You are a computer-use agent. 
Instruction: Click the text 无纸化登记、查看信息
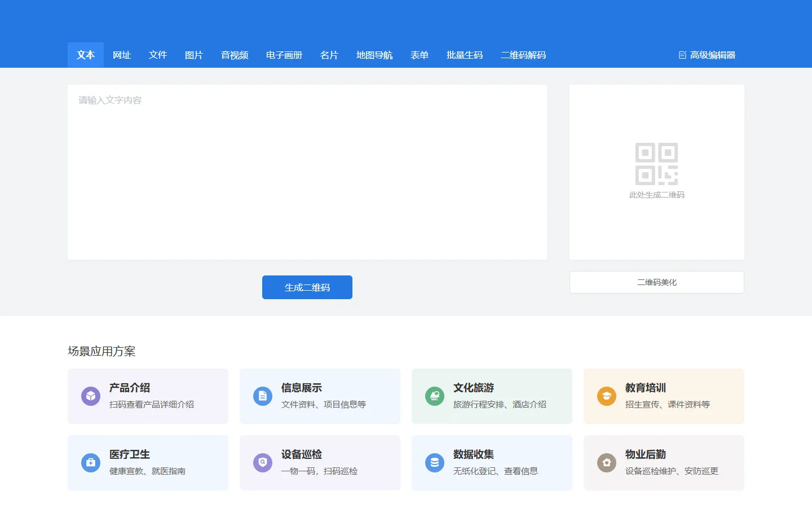click(496, 471)
